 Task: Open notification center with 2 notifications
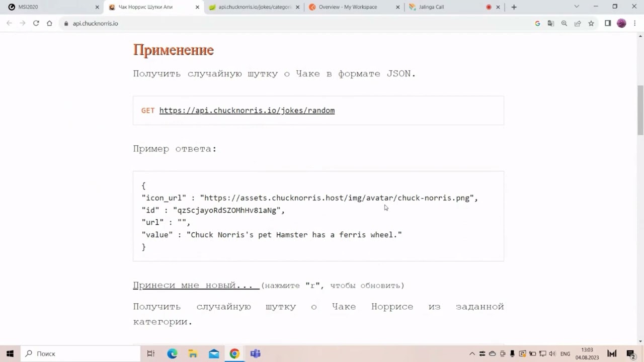coord(630,353)
